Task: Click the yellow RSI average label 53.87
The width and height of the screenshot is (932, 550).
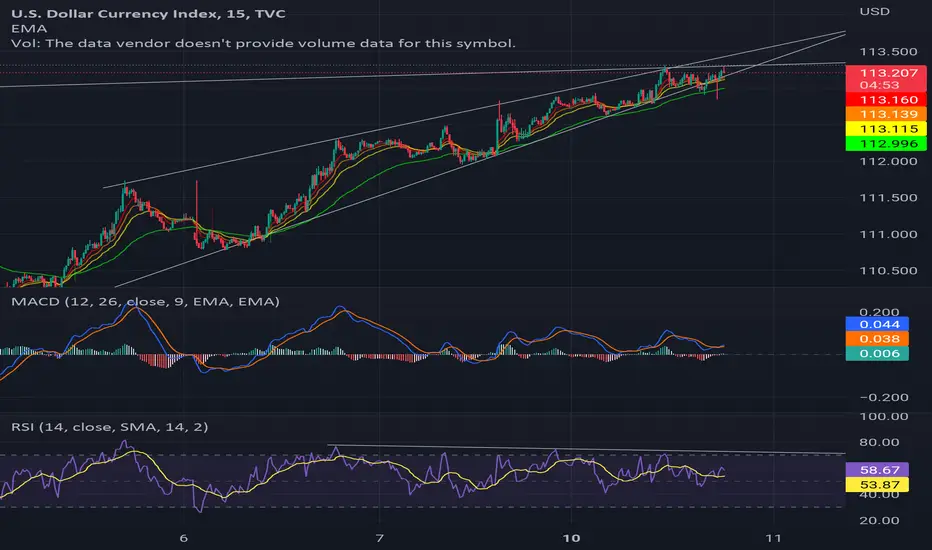Action: click(877, 485)
